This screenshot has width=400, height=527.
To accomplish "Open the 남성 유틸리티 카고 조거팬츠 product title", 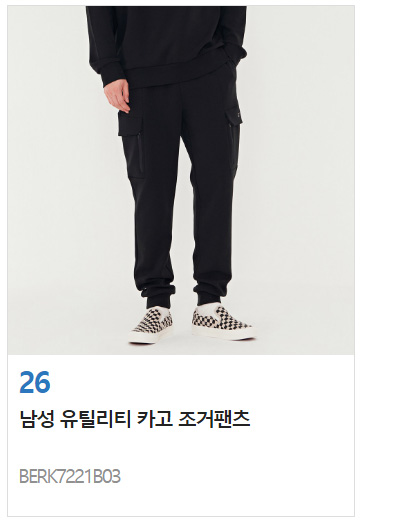I will [x=135, y=419].
